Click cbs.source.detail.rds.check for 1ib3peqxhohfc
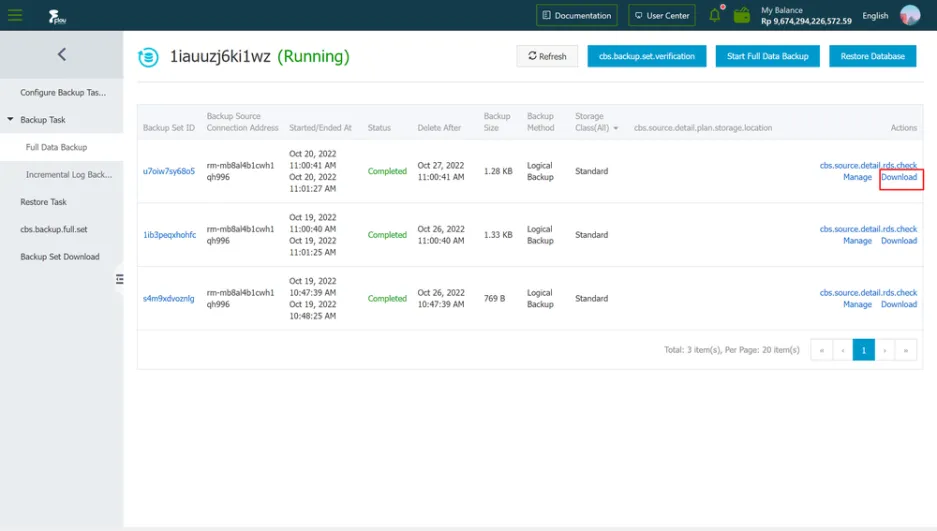Viewport: 937px width, 531px height. [868, 229]
